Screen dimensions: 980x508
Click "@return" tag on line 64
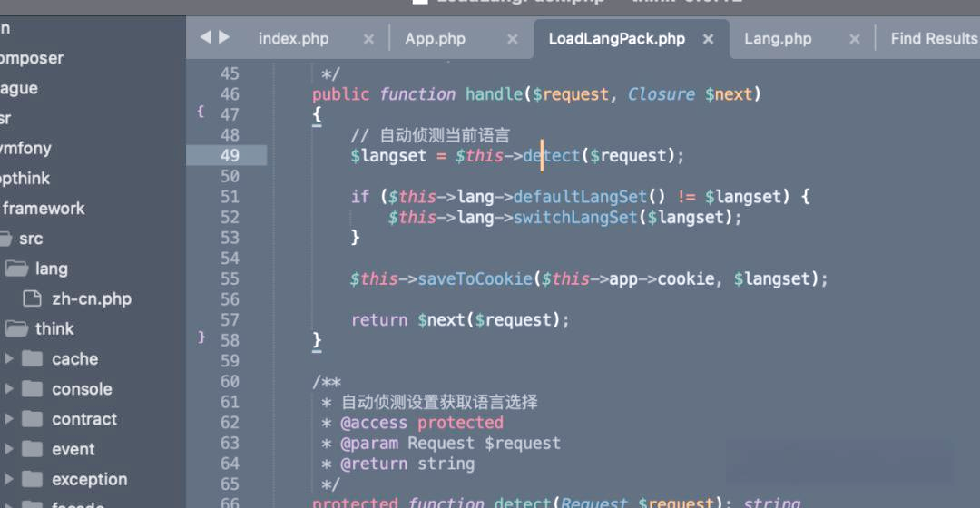(x=374, y=464)
